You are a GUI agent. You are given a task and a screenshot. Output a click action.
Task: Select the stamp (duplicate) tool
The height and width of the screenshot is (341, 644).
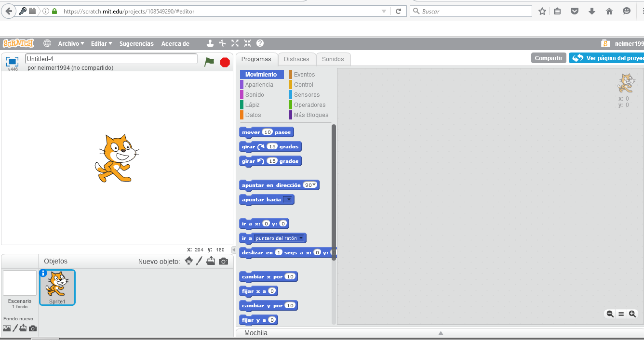(x=210, y=43)
